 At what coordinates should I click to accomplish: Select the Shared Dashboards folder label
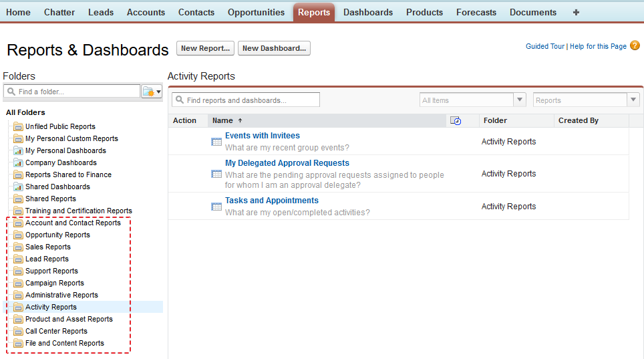pyautogui.click(x=57, y=187)
